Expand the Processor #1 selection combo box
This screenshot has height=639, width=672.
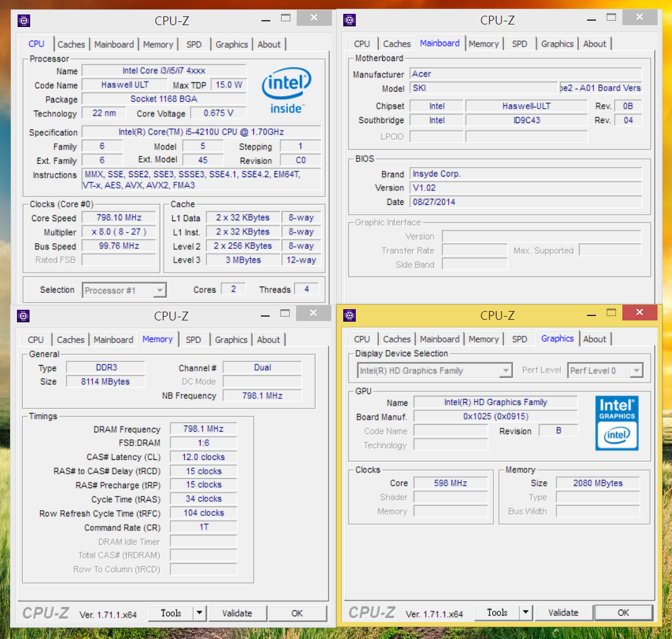pyautogui.click(x=160, y=290)
